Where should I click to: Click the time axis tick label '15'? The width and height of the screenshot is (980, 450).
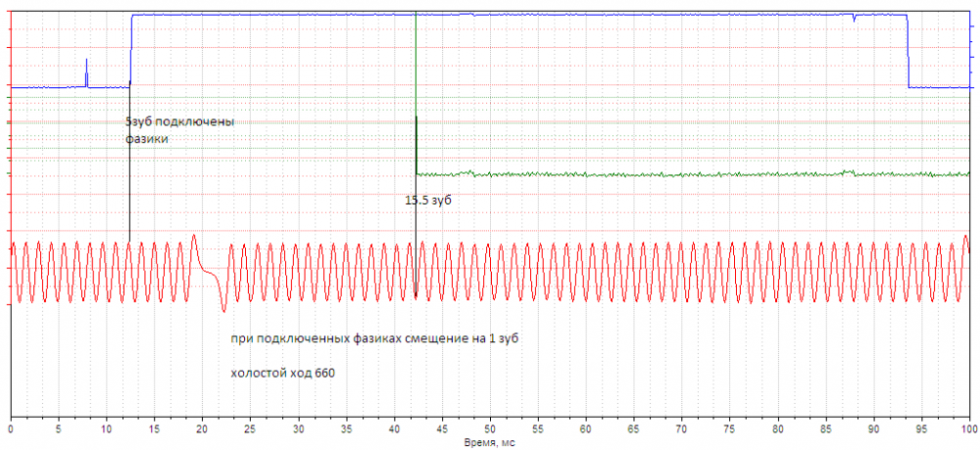[x=155, y=429]
